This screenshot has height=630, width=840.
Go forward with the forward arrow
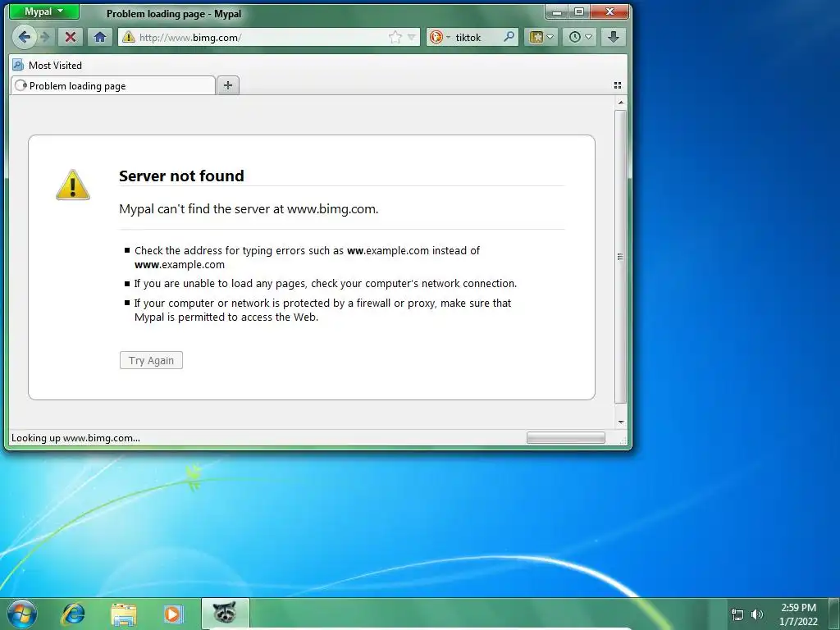45,37
